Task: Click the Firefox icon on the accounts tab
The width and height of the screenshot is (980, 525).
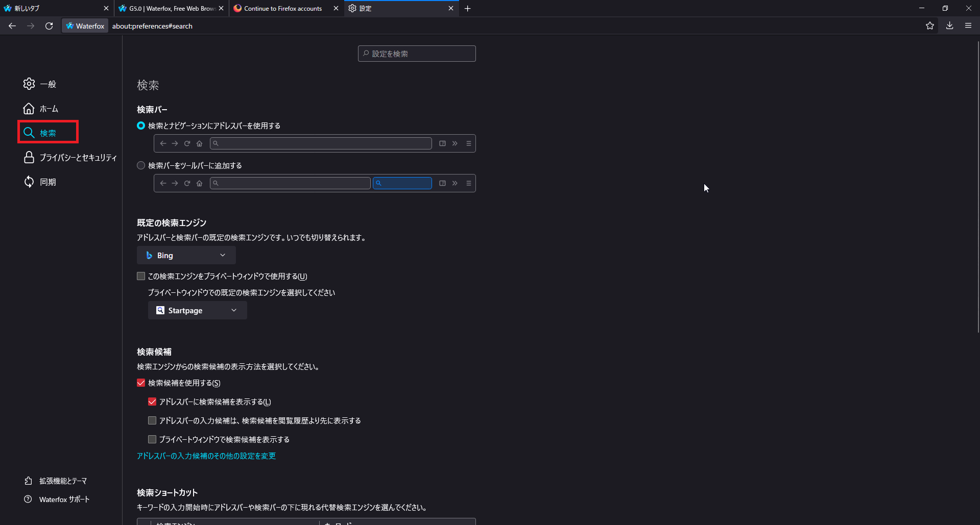Action: tap(237, 9)
